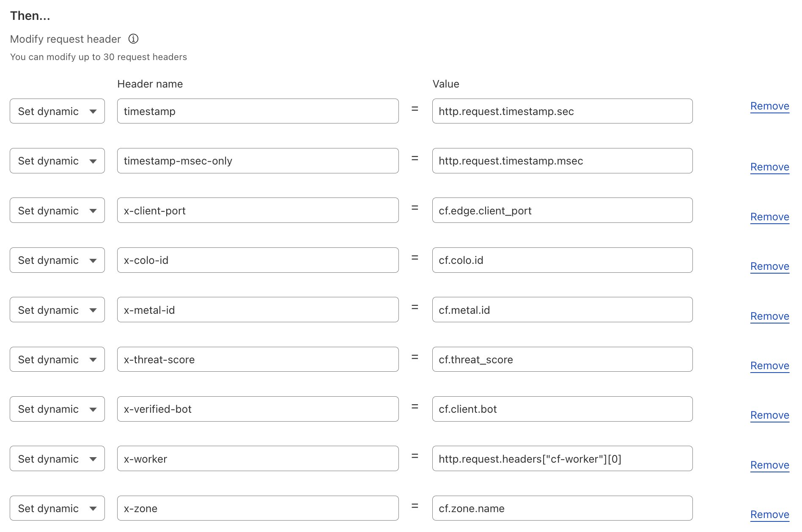Edit the http.request.timestamp.sec value field
Screen dimensions: 802x532
(562, 111)
